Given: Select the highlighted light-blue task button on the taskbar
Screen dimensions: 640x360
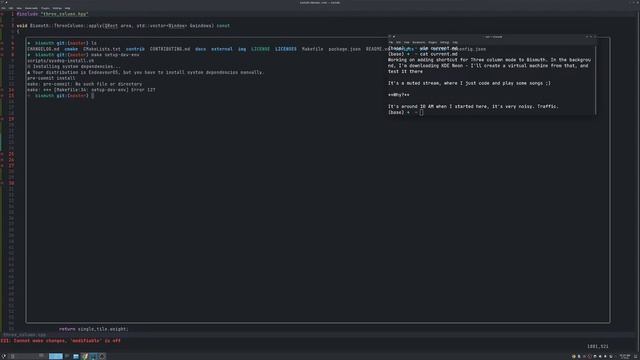Looking at the screenshot, I should (56, 356).
